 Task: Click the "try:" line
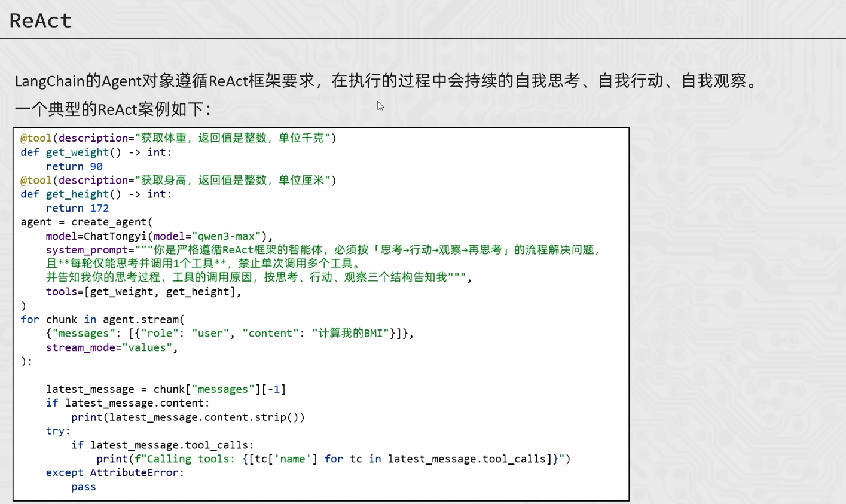(x=58, y=431)
